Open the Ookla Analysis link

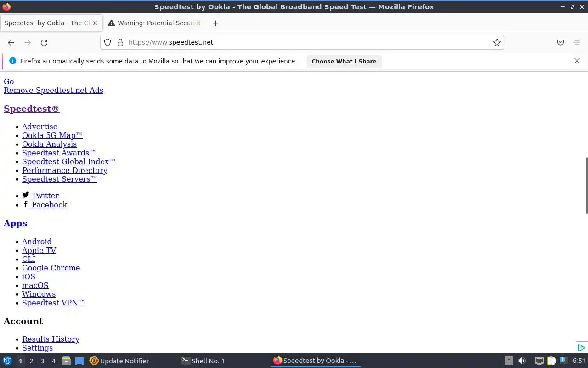pyautogui.click(x=49, y=144)
